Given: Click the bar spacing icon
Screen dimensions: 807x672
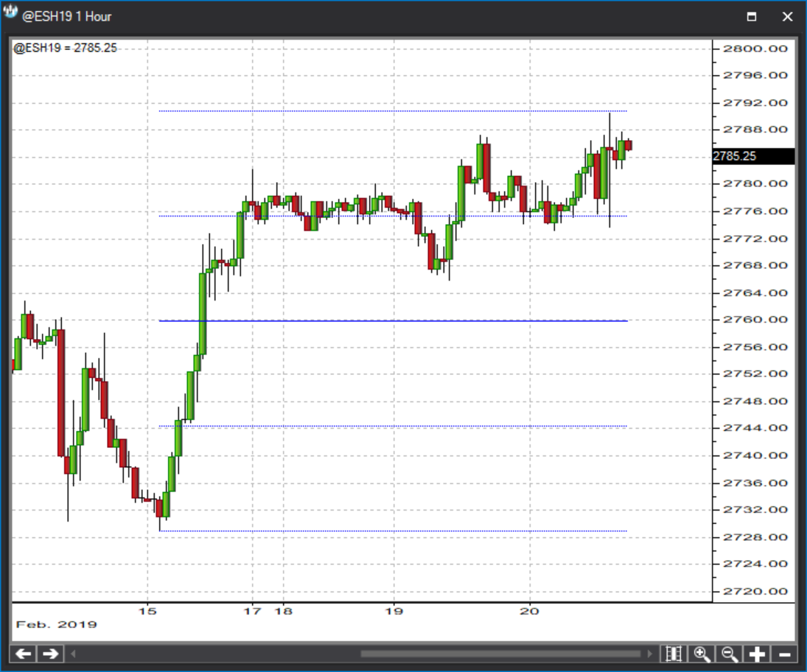Looking at the screenshot, I should 674,654.
